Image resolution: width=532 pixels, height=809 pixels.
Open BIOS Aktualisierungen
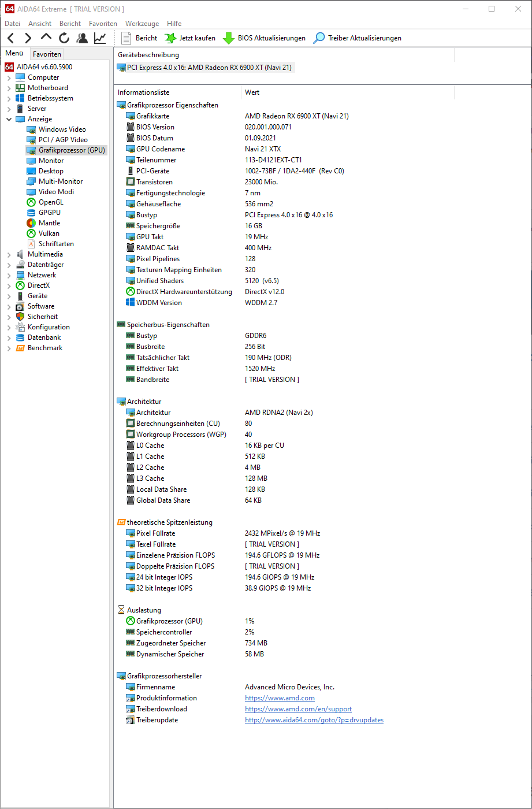pos(265,38)
